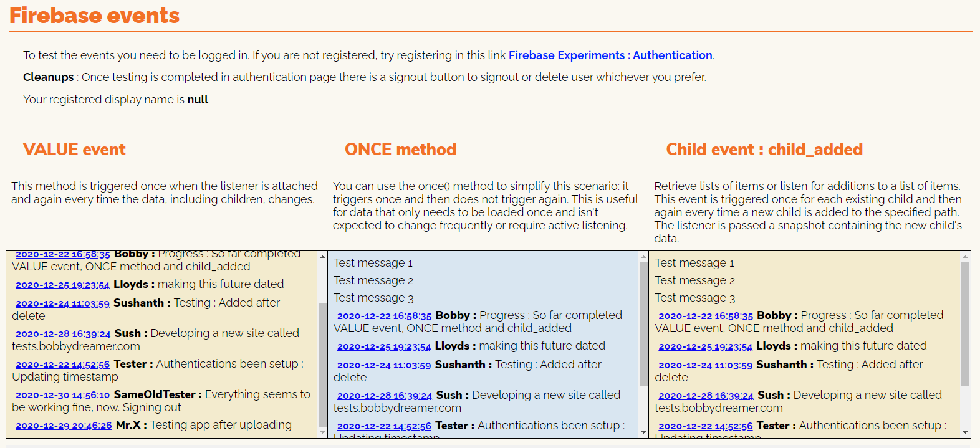Image resolution: width=980 pixels, height=448 pixels.
Task: Click the 'ONCE method' heading
Action: pyautogui.click(x=401, y=150)
